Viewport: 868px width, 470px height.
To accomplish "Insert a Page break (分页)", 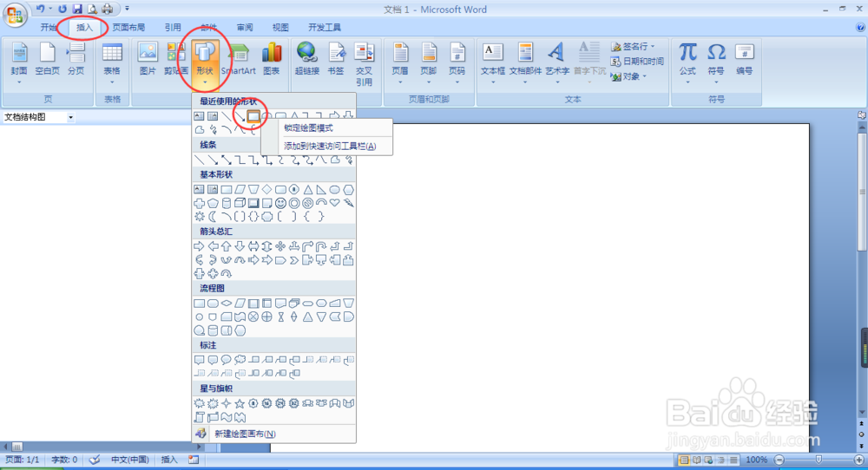I will pyautogui.click(x=76, y=59).
